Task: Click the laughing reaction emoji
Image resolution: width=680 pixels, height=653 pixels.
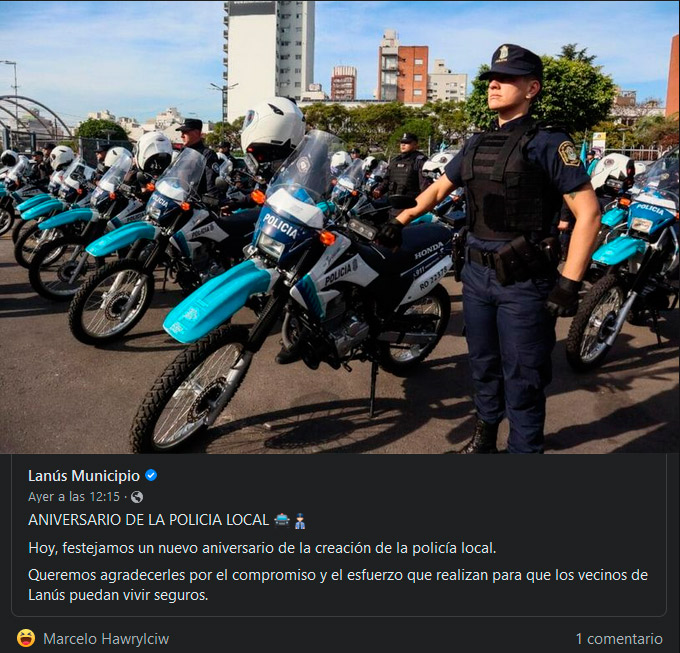Action: tap(26, 638)
